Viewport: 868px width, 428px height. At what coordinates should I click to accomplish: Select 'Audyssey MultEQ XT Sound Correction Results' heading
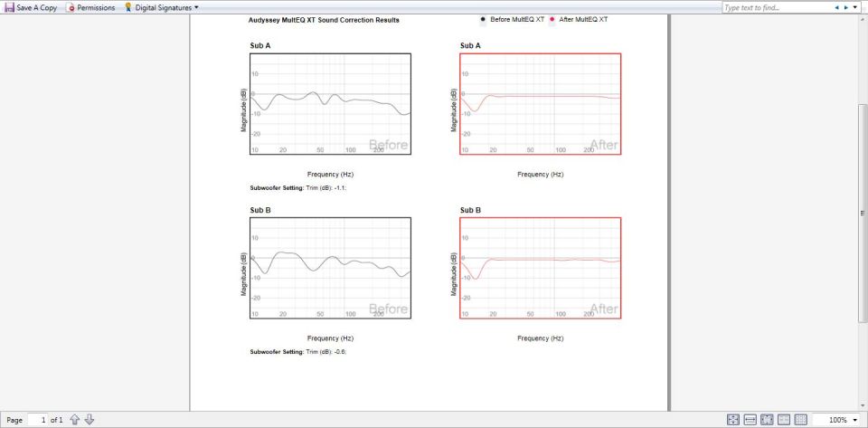click(324, 20)
